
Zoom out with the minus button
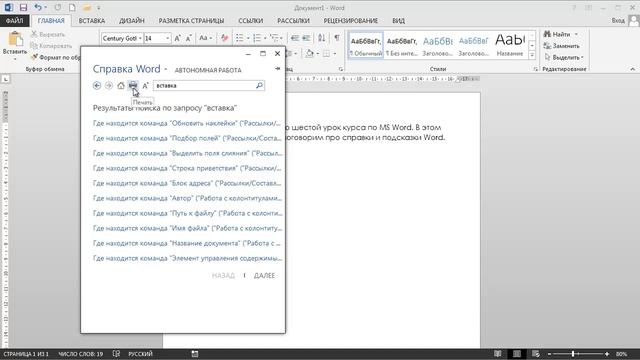click(x=549, y=354)
